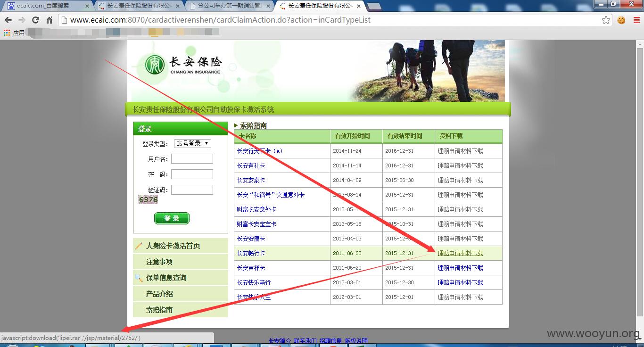Click the start date 2014-04-09

point(347,180)
